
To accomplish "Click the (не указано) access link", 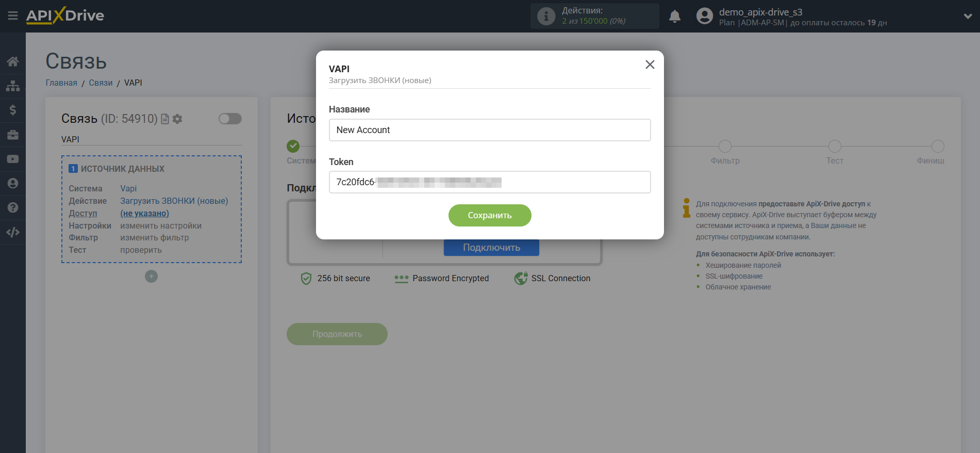I will coord(144,213).
